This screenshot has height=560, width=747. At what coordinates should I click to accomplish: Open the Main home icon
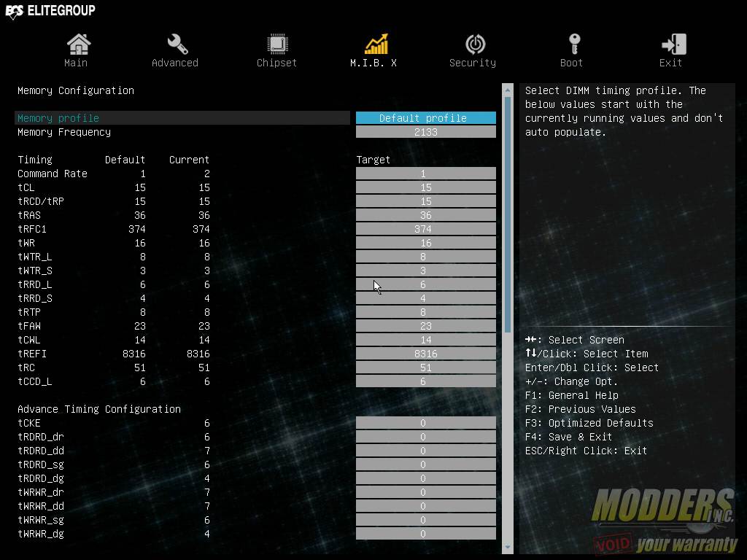coord(78,44)
